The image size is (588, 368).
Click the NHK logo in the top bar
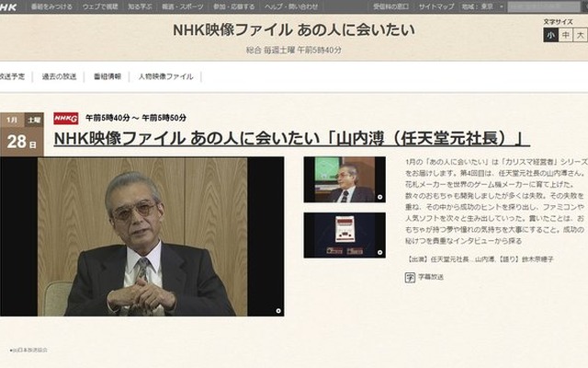(x=8, y=6)
